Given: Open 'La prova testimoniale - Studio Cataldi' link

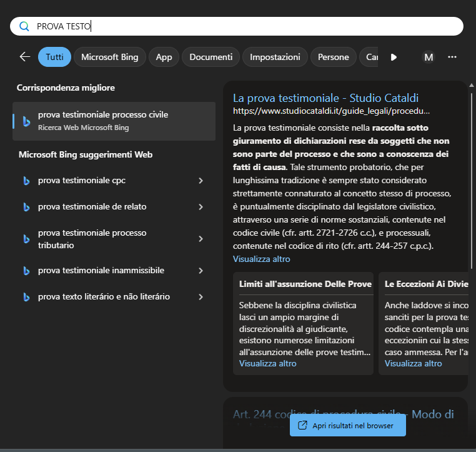Looking at the screenshot, I should tap(325, 98).
